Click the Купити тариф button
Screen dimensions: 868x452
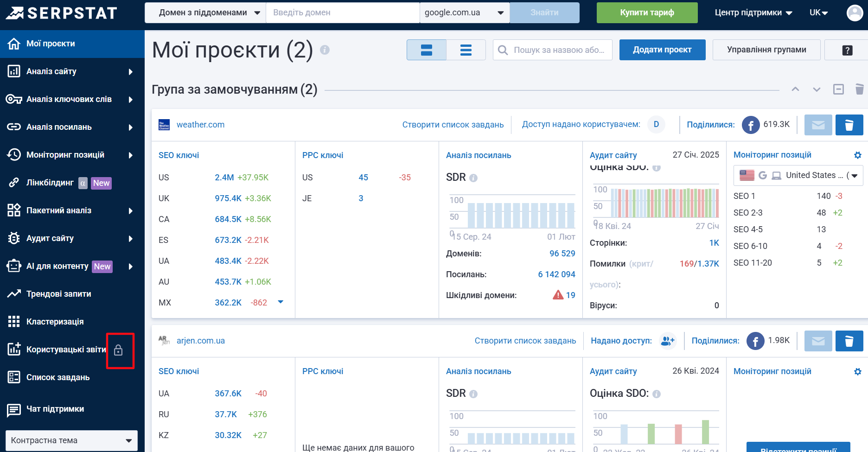click(647, 13)
